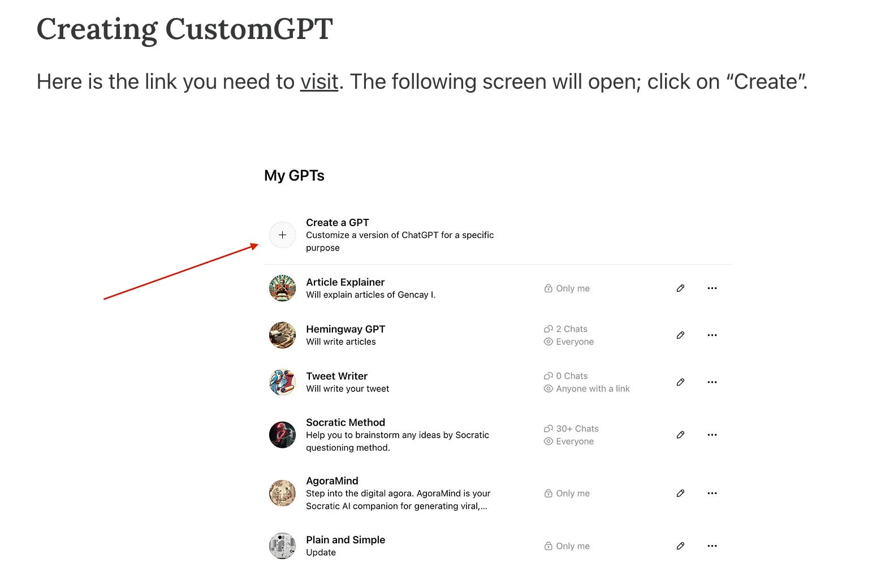Click the "0 Chats" text
The image size is (881, 588).
[572, 376]
